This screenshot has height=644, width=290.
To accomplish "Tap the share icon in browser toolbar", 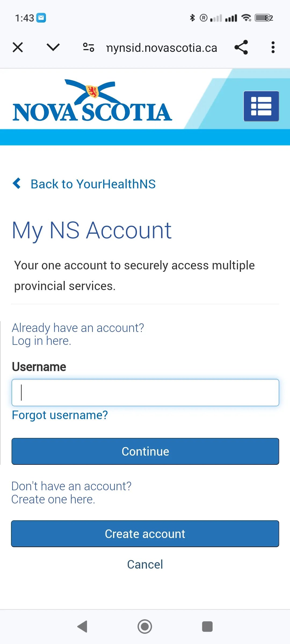I will click(x=241, y=47).
